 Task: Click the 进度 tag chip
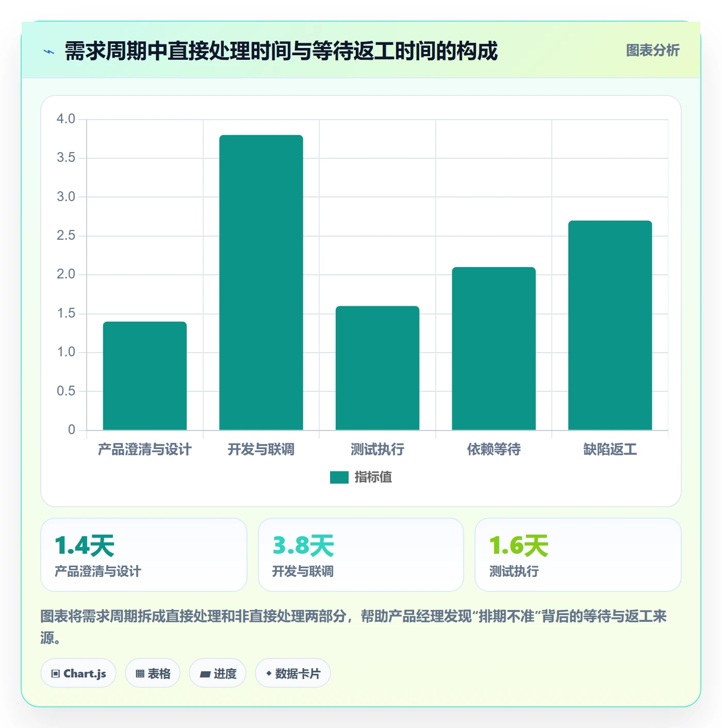(x=218, y=673)
